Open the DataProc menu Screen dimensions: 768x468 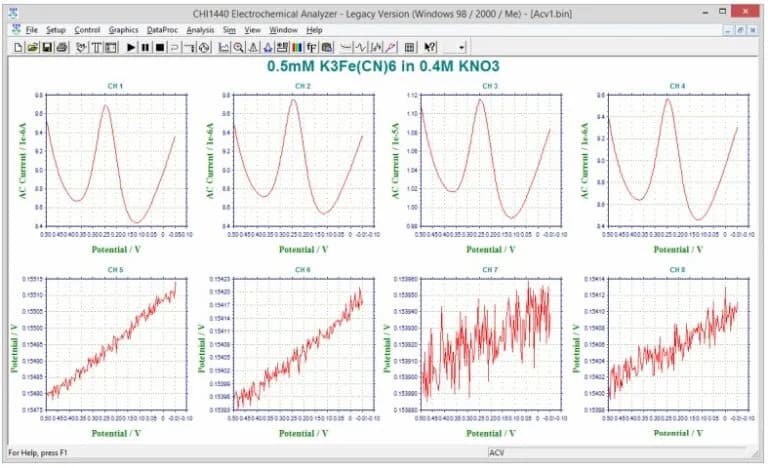pos(161,30)
